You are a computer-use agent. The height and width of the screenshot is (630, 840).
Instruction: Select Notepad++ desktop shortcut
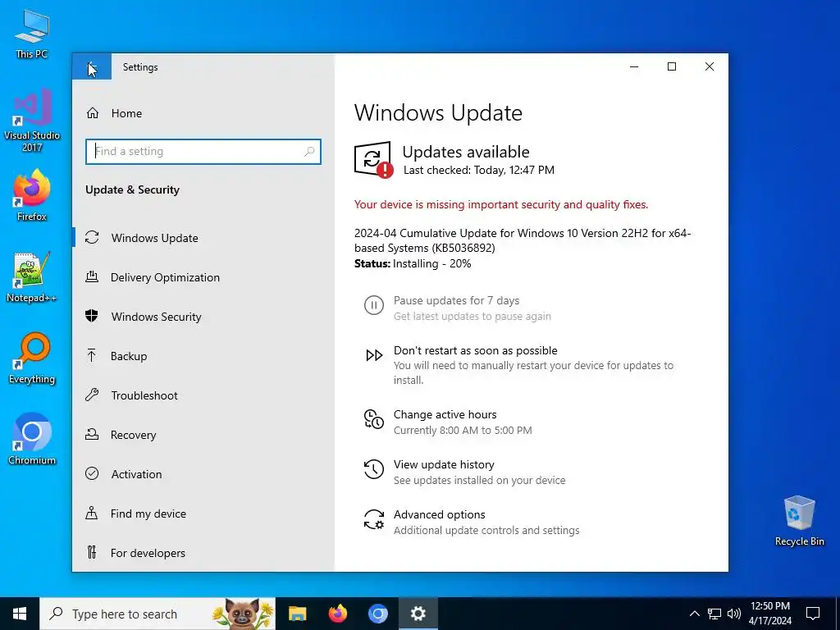tap(32, 277)
